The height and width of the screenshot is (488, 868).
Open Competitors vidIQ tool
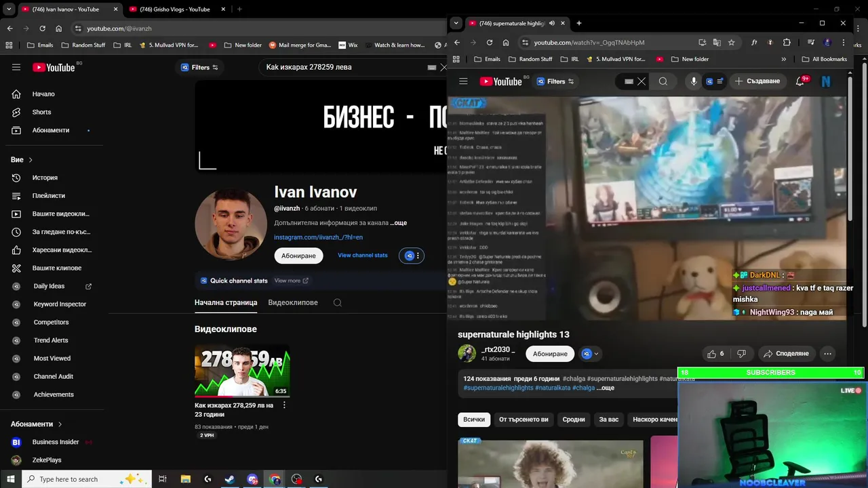pos(51,323)
